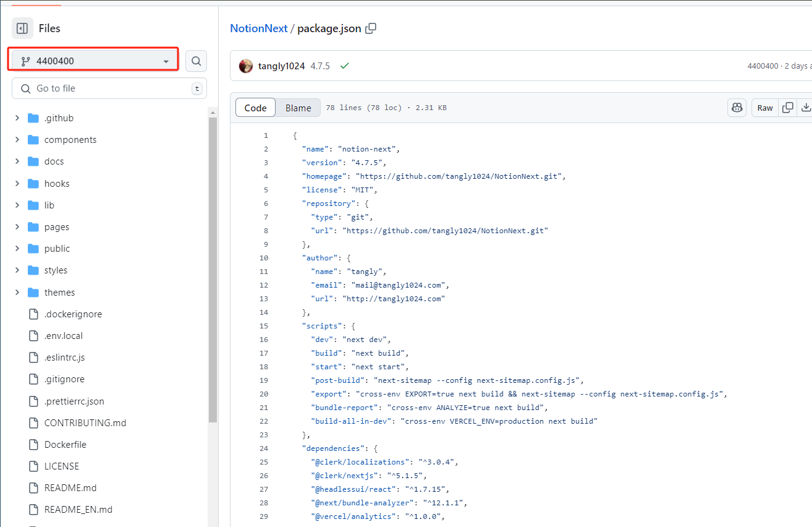Click the .prettierrc.json file icon

(33, 401)
